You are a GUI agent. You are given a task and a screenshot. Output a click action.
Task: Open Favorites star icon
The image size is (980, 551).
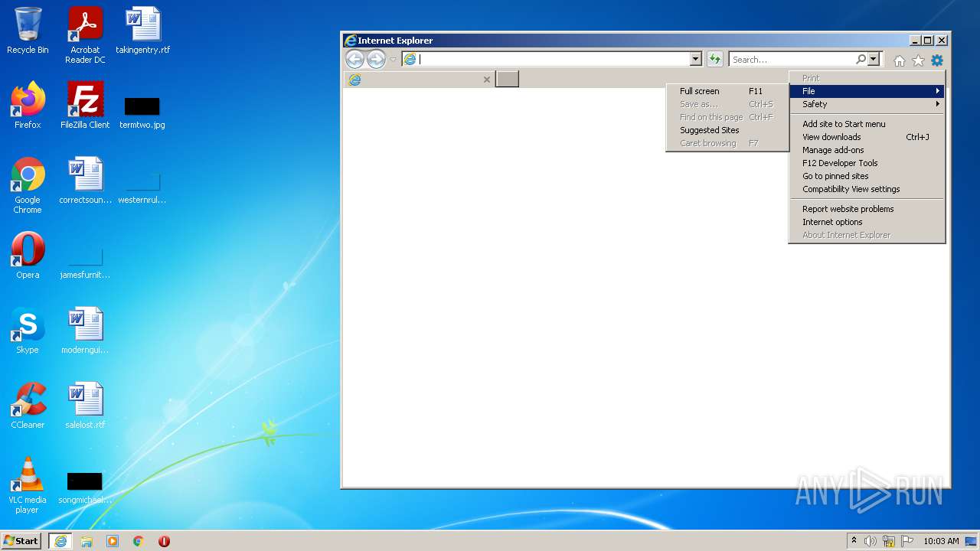pos(918,60)
